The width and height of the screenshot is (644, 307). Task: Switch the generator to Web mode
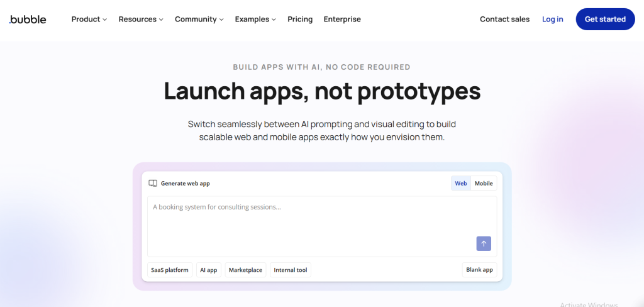[461, 184]
